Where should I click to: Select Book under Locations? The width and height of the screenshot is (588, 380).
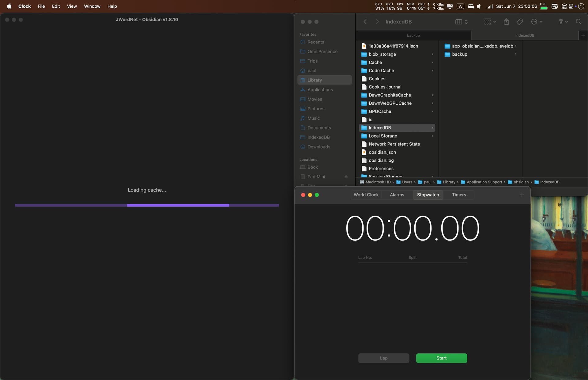pos(324,167)
